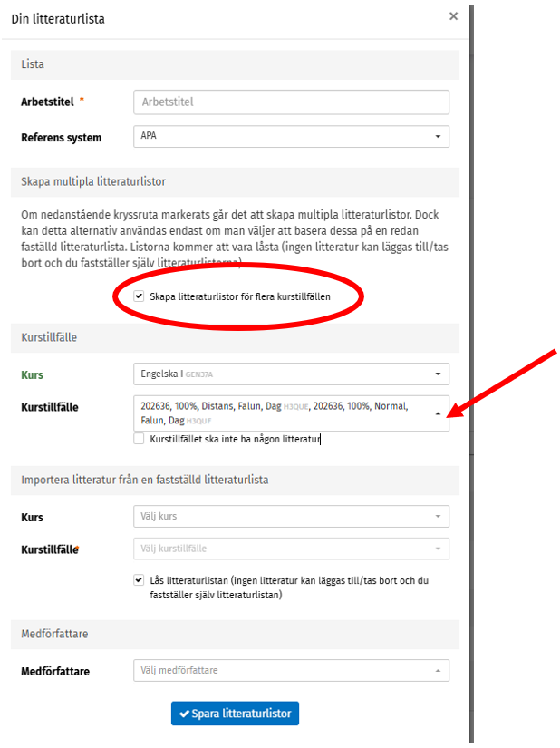The width and height of the screenshot is (560, 748).
Task: Open the Referens system APA dropdown
Action: [291, 136]
